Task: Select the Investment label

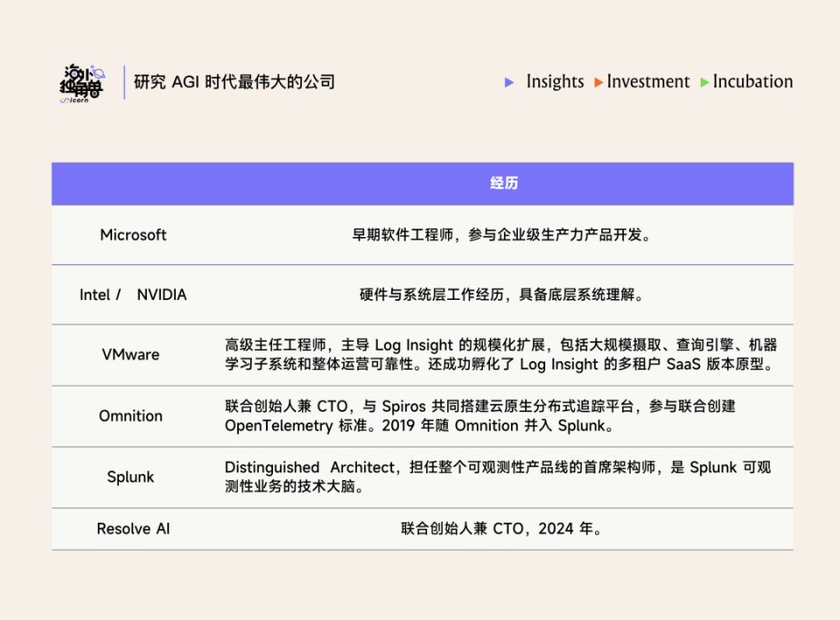Action: [648, 81]
